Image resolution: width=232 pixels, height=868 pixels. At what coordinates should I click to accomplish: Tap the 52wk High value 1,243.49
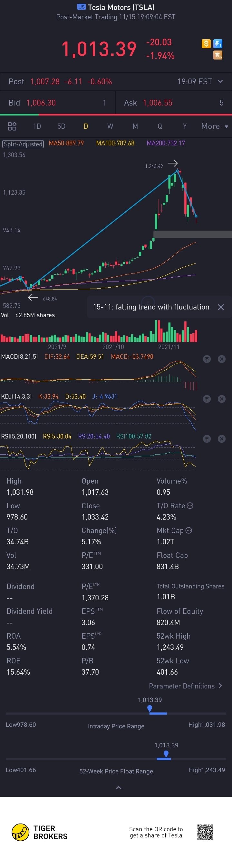170,647
